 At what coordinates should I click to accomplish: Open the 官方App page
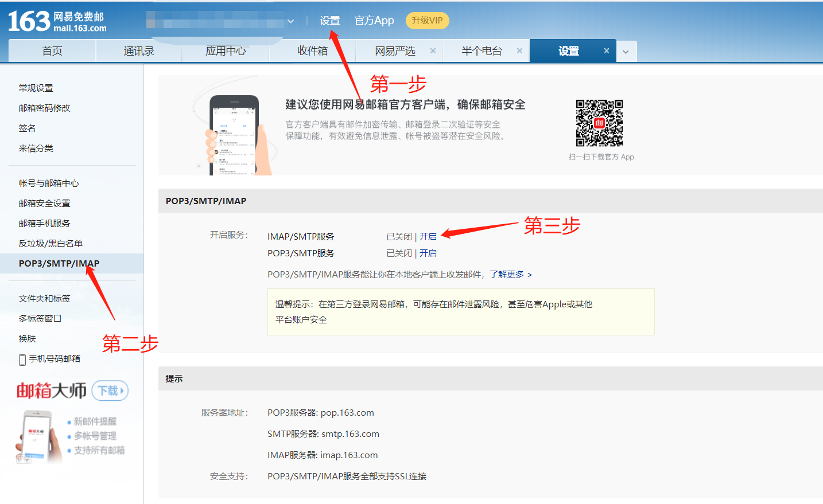click(374, 20)
